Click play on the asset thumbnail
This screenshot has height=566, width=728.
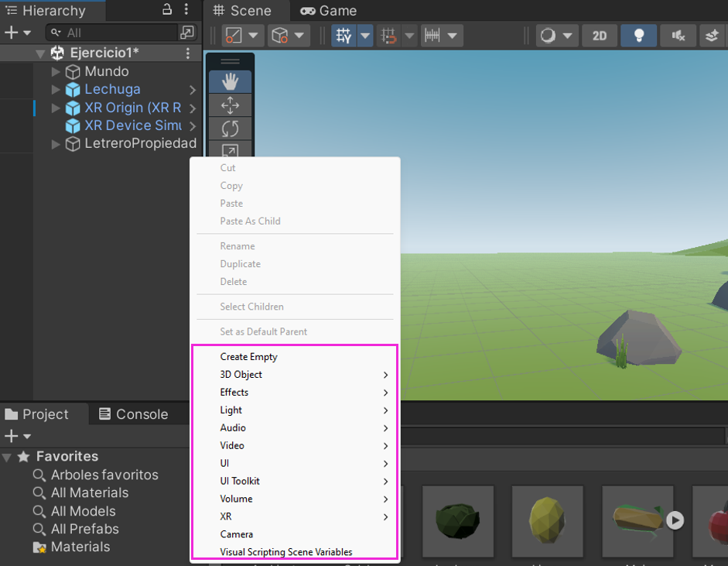click(x=675, y=520)
